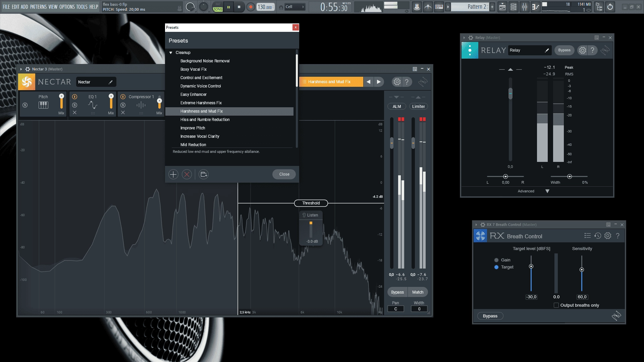
Task: Select Background Noise Removal preset
Action: point(229,61)
